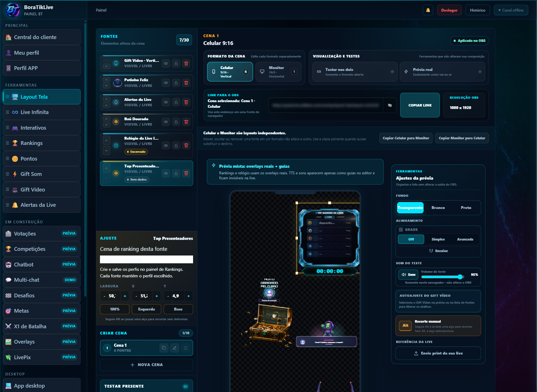
Task: Adjust the Volume do teste slider
Action: (x=443, y=277)
